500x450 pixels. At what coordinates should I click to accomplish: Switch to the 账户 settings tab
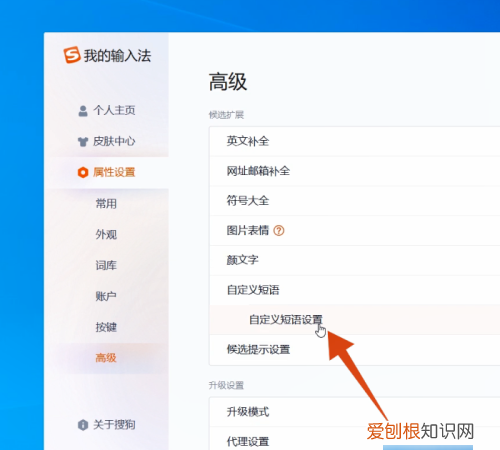pos(106,296)
